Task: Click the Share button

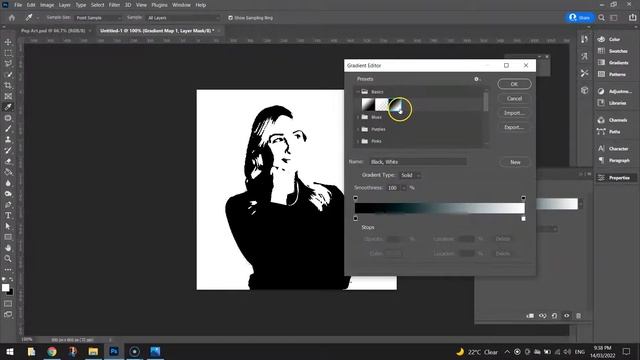Action: [x=580, y=18]
